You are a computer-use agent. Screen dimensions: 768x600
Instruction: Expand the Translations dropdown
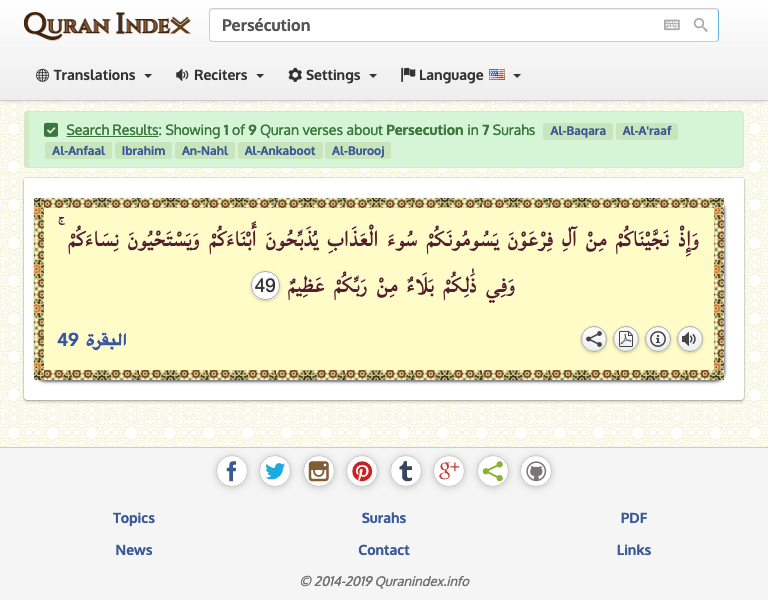click(x=94, y=75)
